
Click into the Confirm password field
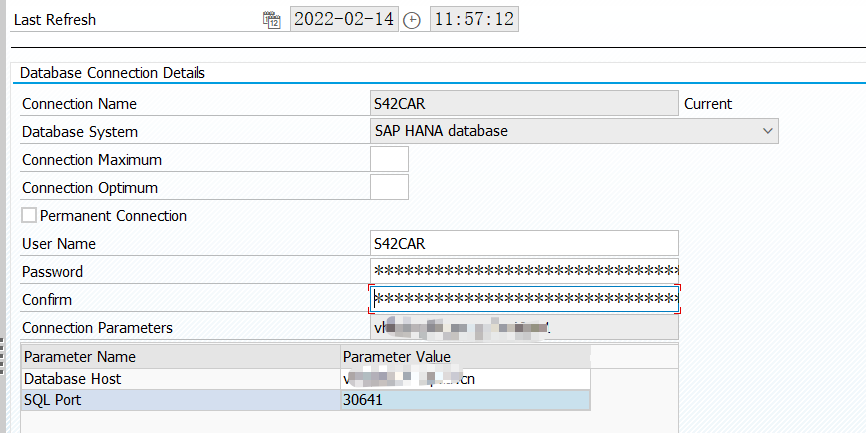click(524, 299)
